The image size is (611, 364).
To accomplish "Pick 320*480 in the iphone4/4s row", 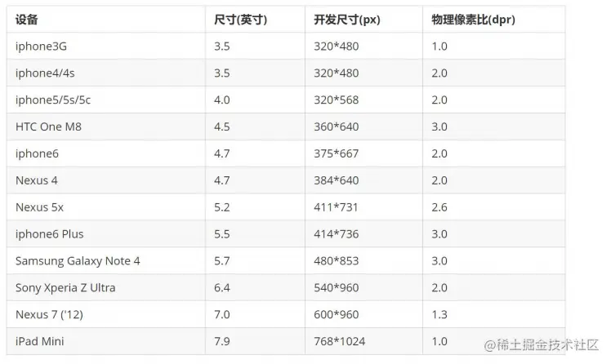I will click(337, 73).
